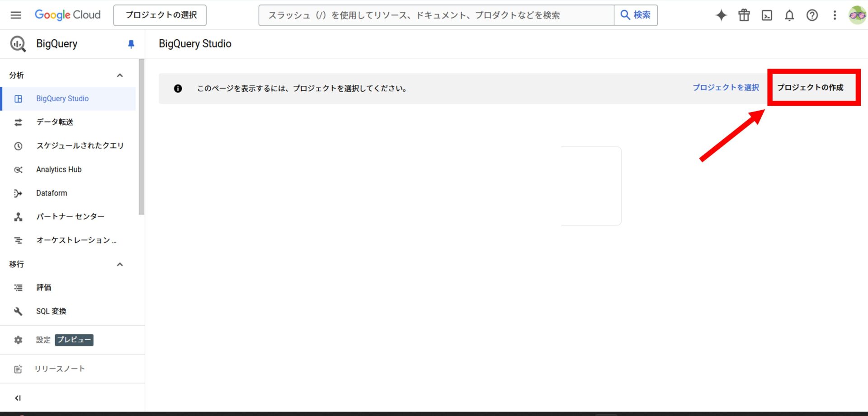The width and height of the screenshot is (868, 416).
Task: Open Gemini AI assistant sparkle icon
Action: point(721,15)
